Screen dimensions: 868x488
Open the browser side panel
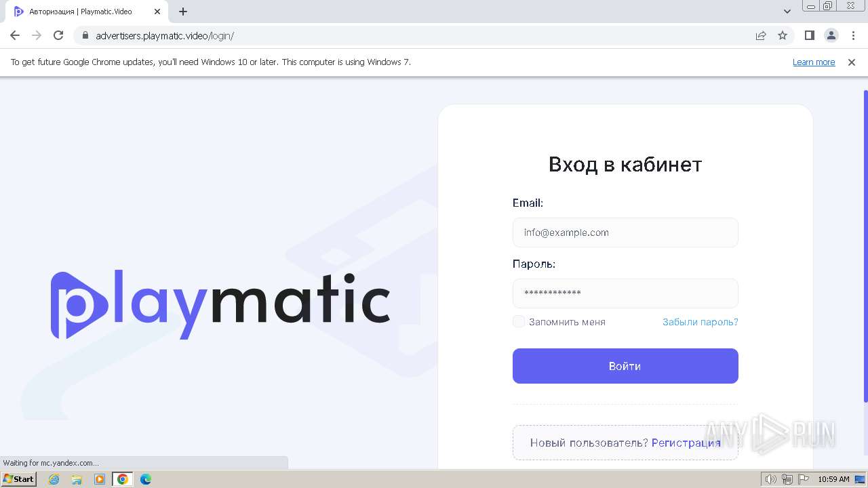[x=809, y=35]
